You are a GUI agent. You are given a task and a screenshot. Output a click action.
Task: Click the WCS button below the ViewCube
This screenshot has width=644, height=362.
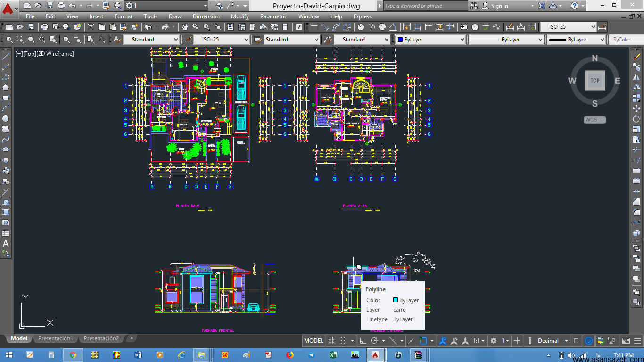point(594,120)
